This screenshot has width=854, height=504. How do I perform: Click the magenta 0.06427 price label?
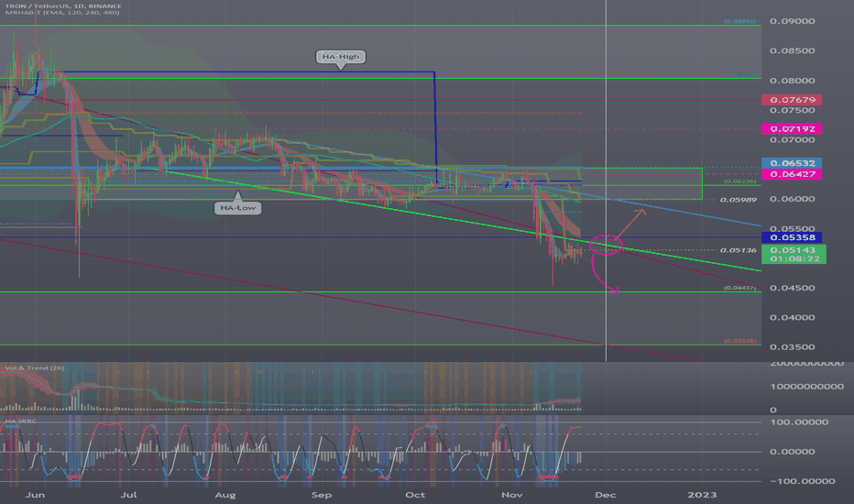[x=792, y=174]
